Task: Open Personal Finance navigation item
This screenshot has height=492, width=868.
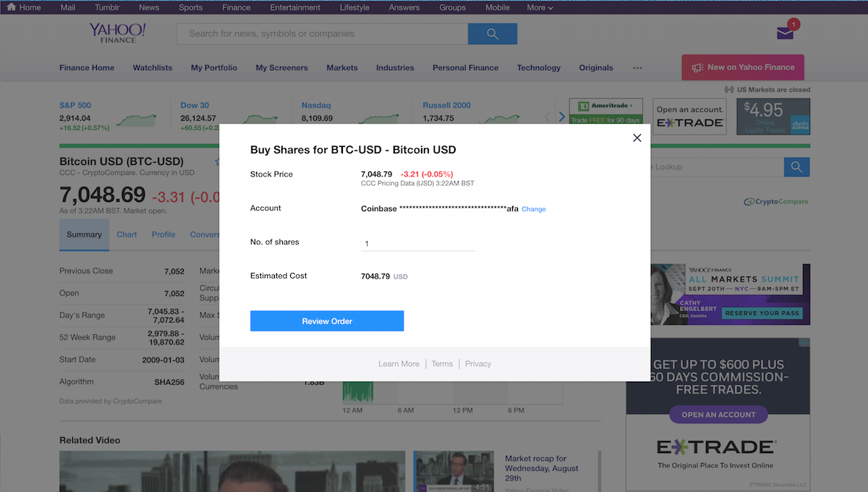Action: (x=465, y=67)
